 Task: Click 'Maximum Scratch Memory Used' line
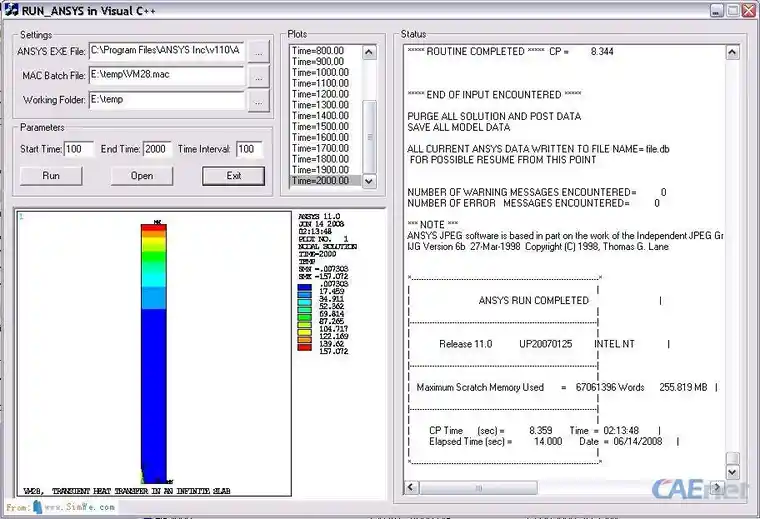(x=562, y=387)
